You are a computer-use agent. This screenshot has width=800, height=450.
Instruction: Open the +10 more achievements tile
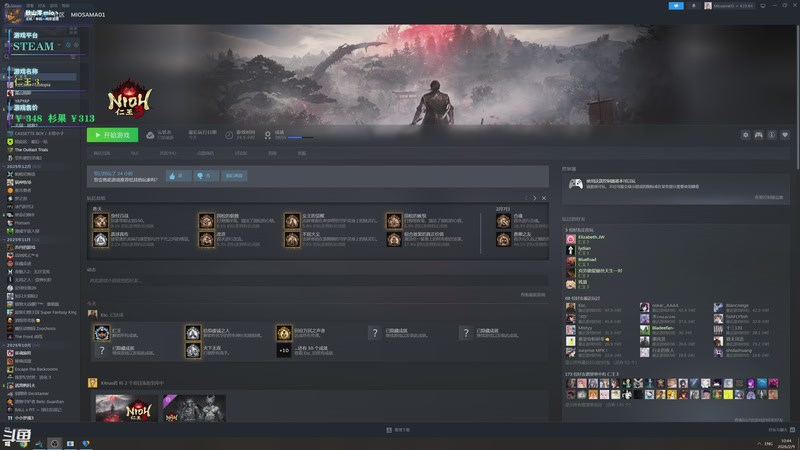pos(284,351)
